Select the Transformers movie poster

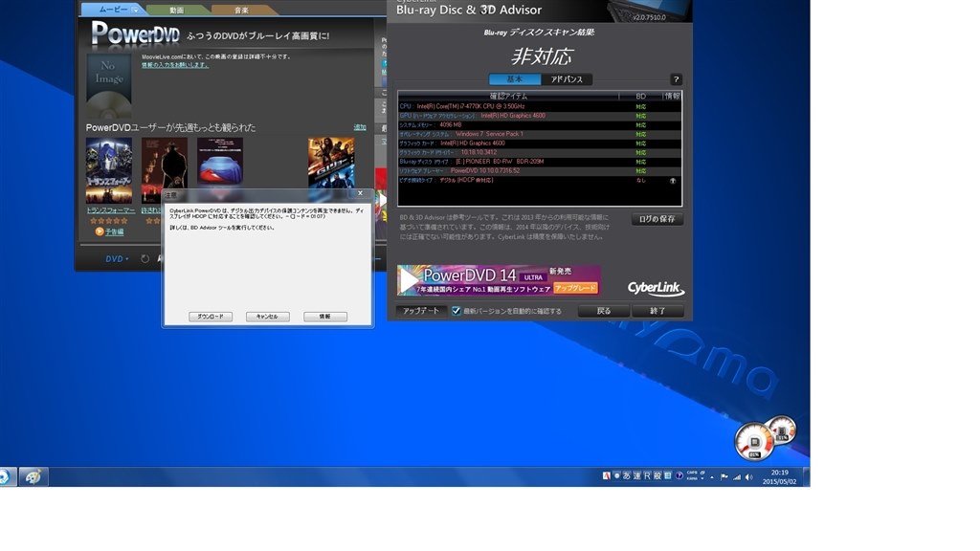(x=109, y=170)
